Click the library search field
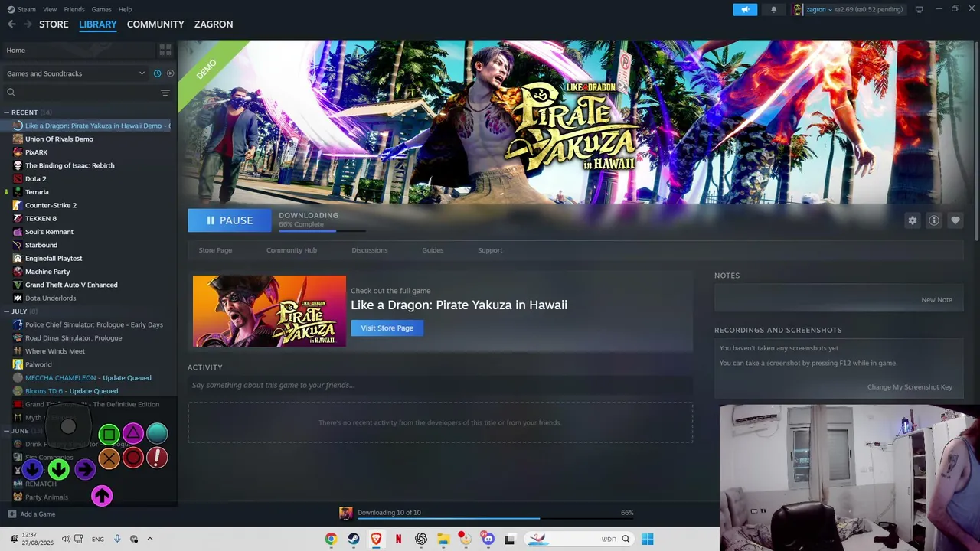 (80, 93)
